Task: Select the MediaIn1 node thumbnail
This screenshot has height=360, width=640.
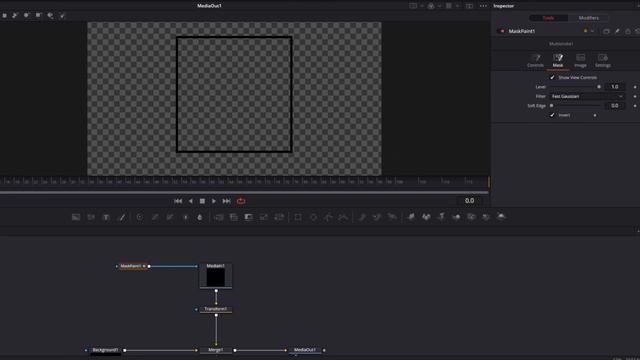Action: [x=216, y=278]
